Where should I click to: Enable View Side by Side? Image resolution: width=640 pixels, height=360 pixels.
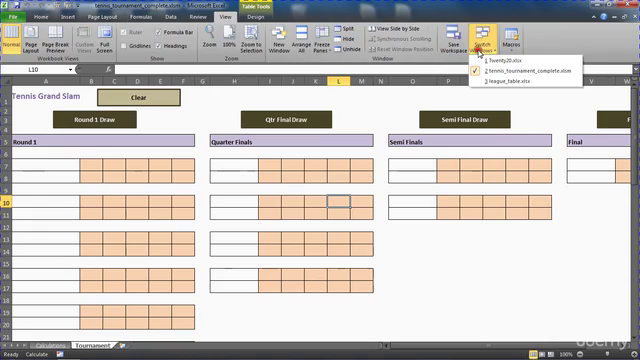[x=394, y=29]
